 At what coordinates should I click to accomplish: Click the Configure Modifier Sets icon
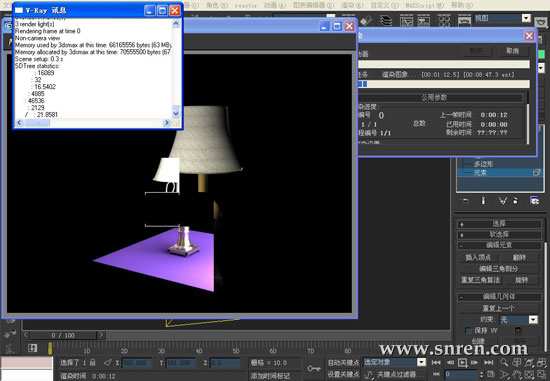click(534, 201)
